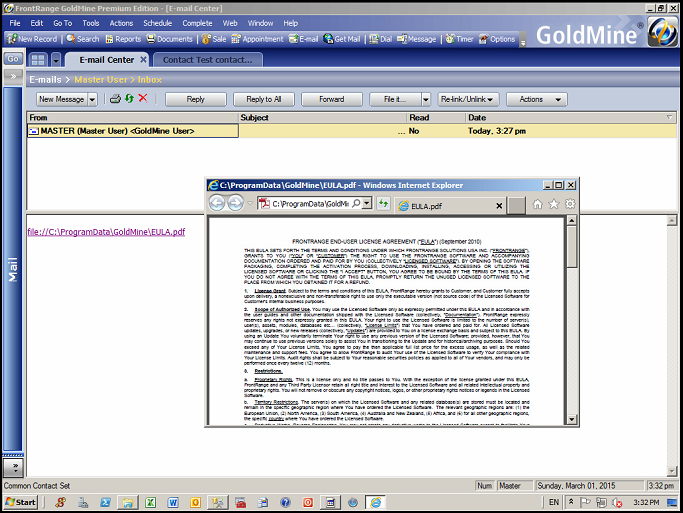This screenshot has width=683, height=513.
Task: Open Actions dropdown button
Action: 537,99
